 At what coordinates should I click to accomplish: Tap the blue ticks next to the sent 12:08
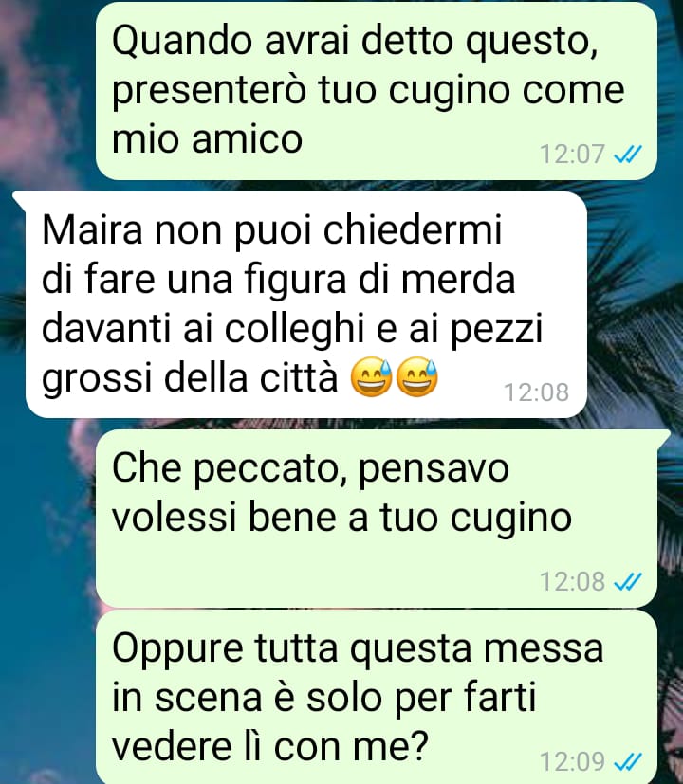[x=627, y=581]
